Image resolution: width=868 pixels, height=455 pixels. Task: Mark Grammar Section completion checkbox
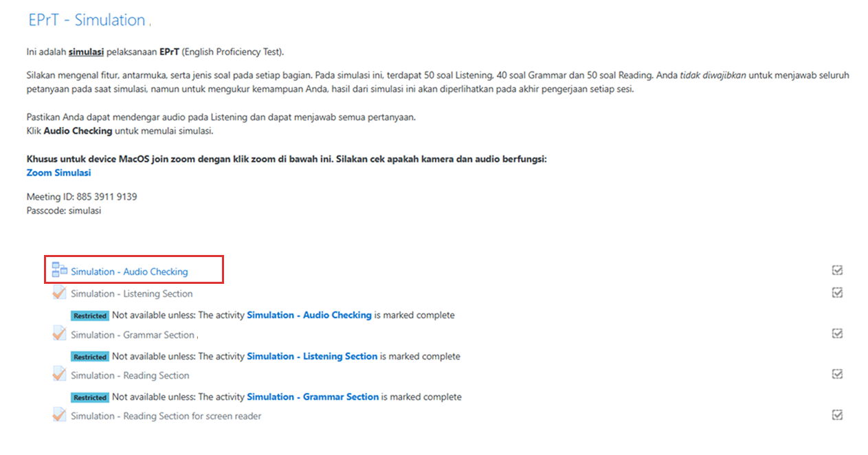coord(837,333)
